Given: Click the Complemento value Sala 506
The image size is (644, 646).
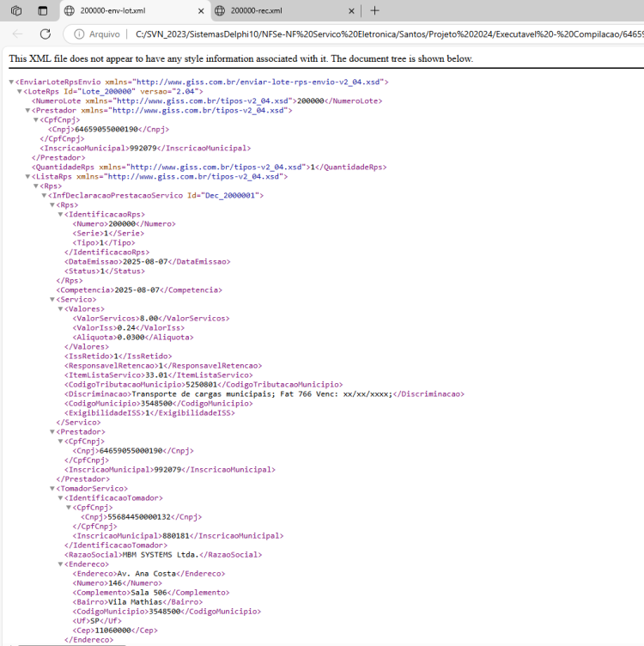Looking at the screenshot, I should pyautogui.click(x=149, y=593).
